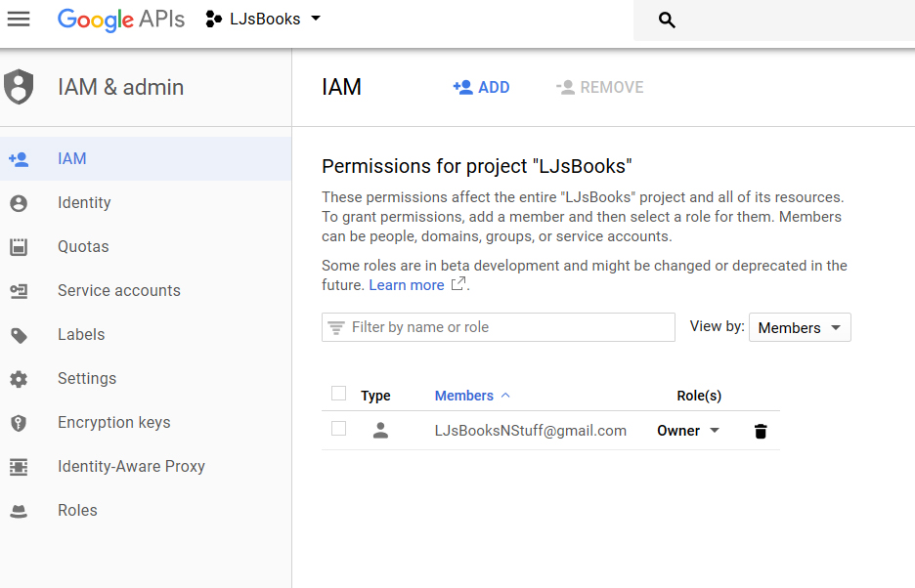Click the Quotas sidebar icon
Image resolution: width=915 pixels, height=588 pixels.
coord(19,247)
